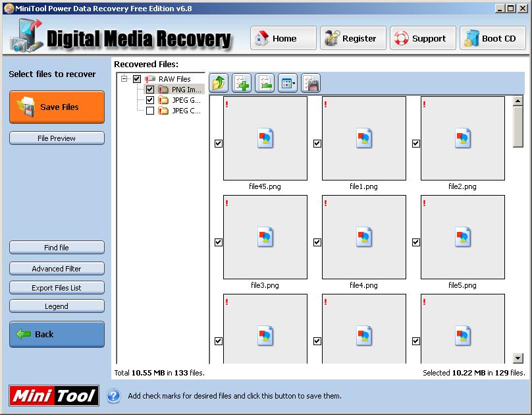Select the JPEG C... tree item label
The image size is (532, 415).
point(186,111)
